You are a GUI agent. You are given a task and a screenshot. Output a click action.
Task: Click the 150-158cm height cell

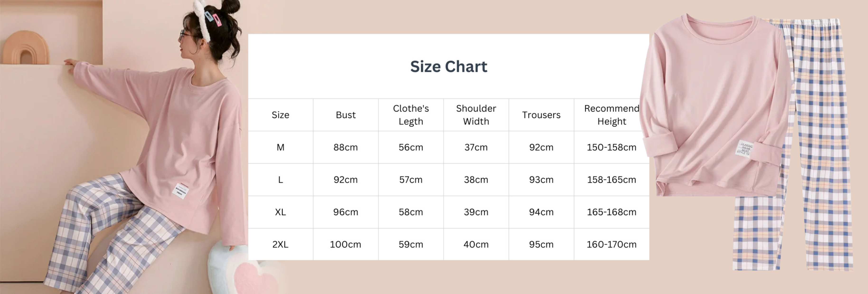[x=611, y=147]
